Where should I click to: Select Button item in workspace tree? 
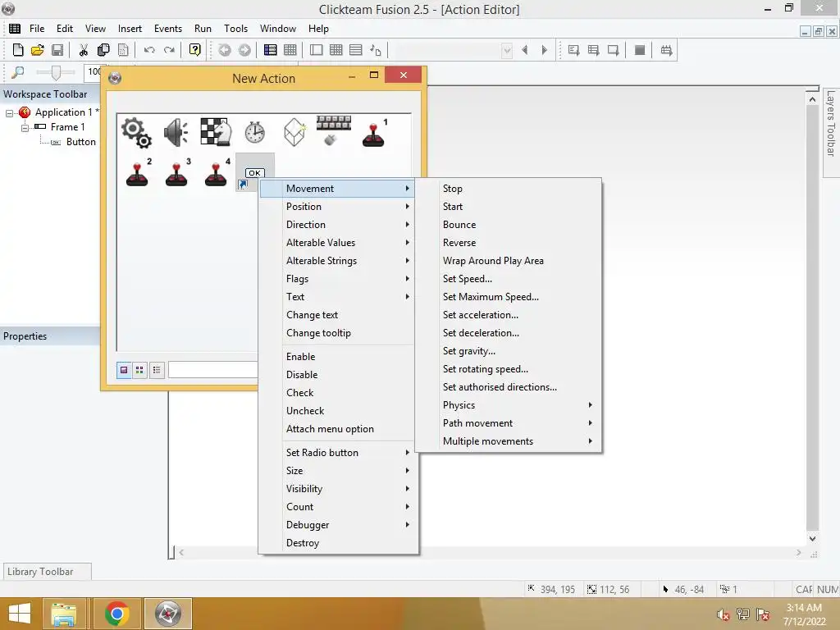click(81, 142)
